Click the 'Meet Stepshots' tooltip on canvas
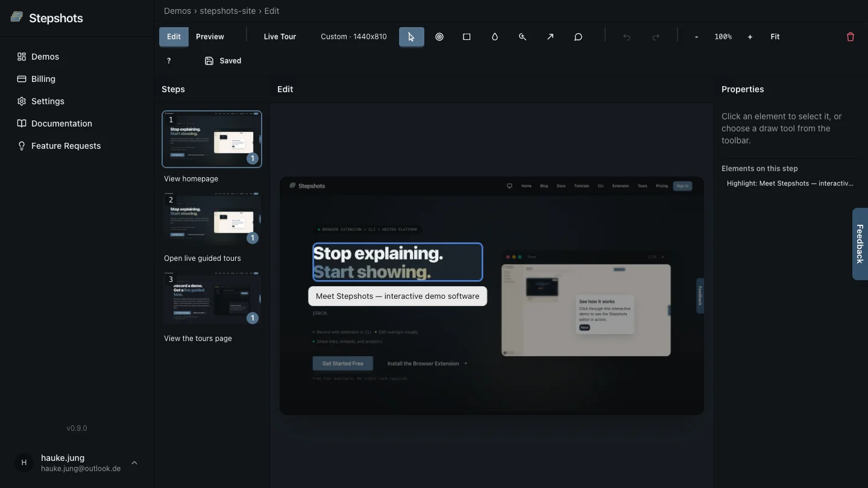 click(397, 296)
